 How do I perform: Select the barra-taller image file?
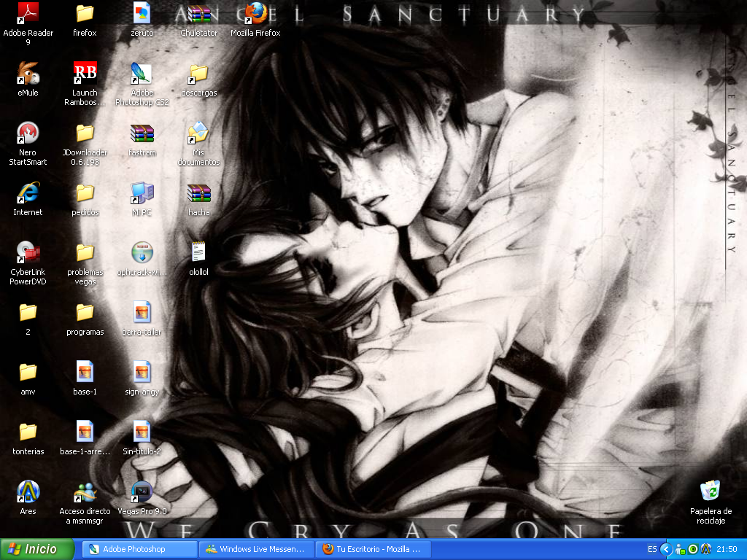coord(142,312)
